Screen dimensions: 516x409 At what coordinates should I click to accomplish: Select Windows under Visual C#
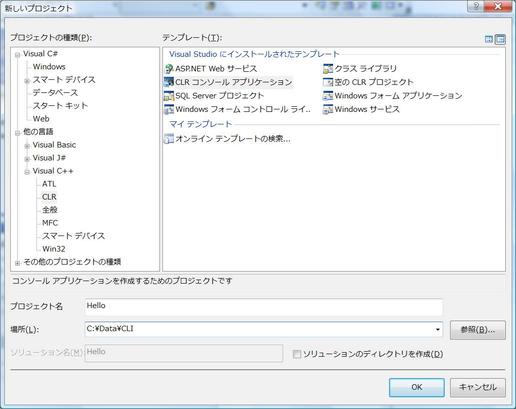coord(49,67)
